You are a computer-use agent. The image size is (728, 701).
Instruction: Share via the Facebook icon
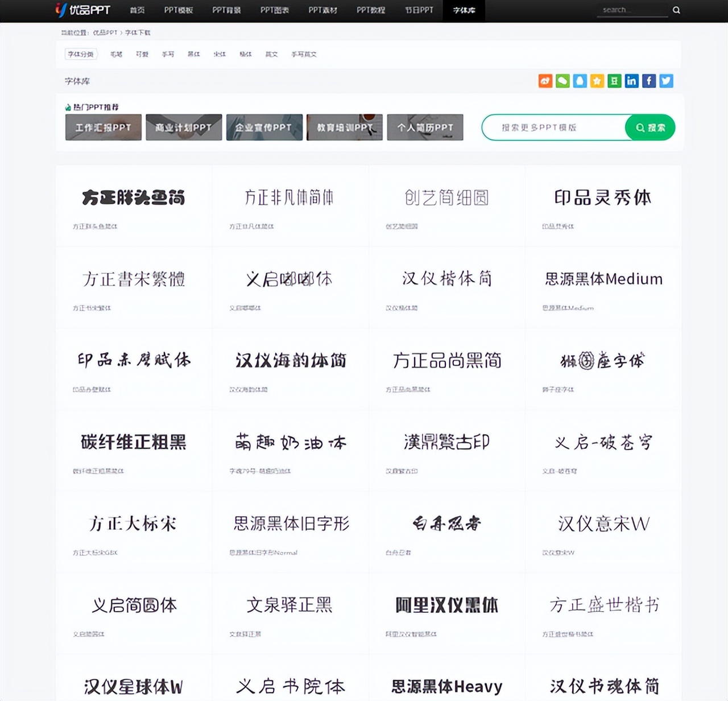[x=649, y=81]
